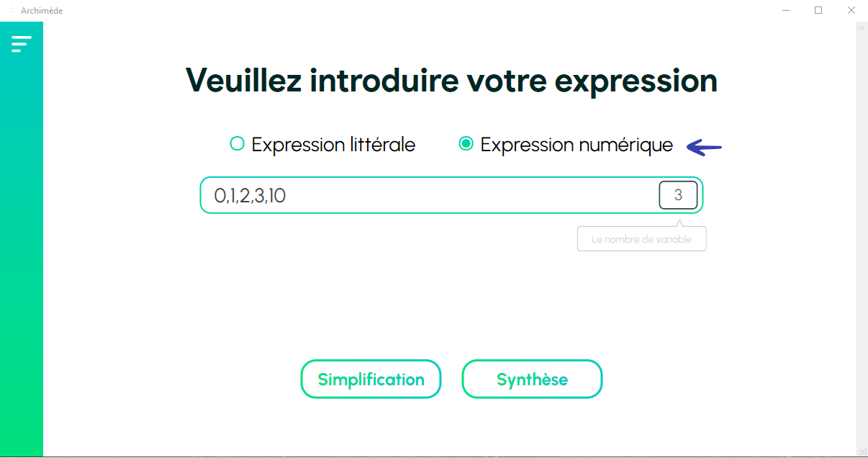Click the 'Veuillez introduire votre expression' heading
Image resolution: width=868 pixels, height=458 pixels.
452,80
